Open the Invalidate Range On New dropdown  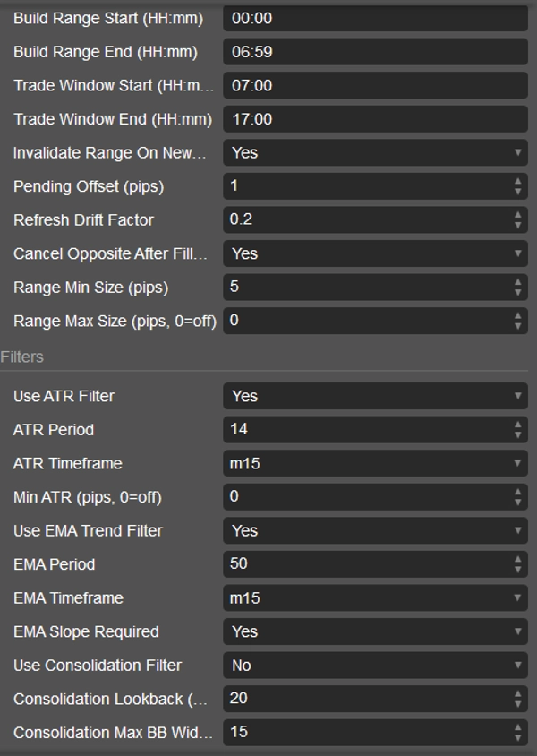coord(374,153)
